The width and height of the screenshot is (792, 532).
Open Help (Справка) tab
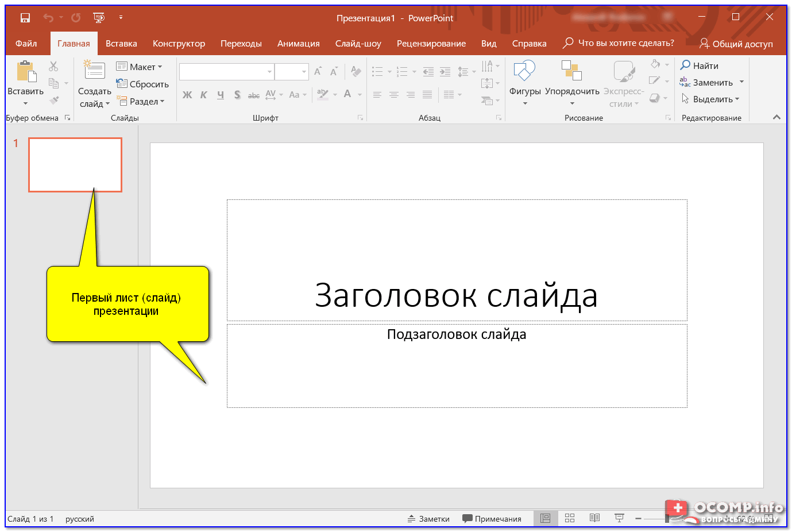[530, 43]
